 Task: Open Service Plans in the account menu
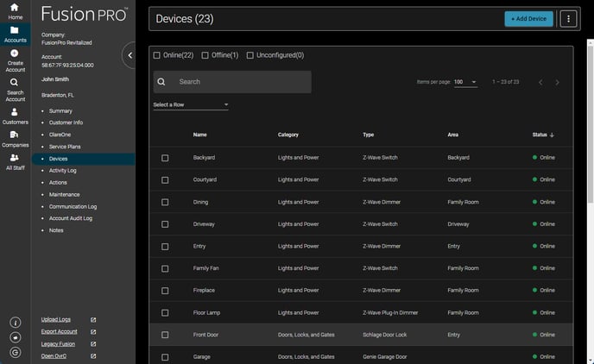tap(65, 147)
